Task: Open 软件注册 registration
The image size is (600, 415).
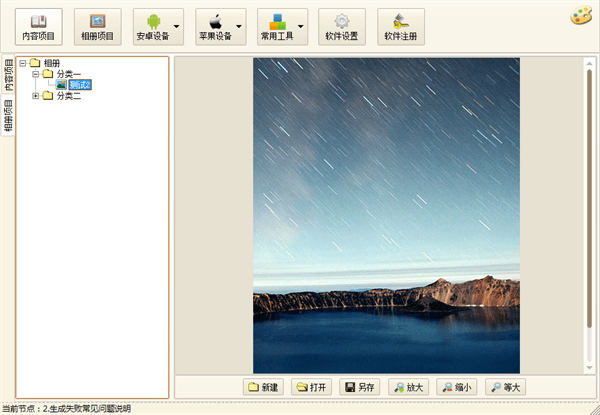Action: pos(401,27)
